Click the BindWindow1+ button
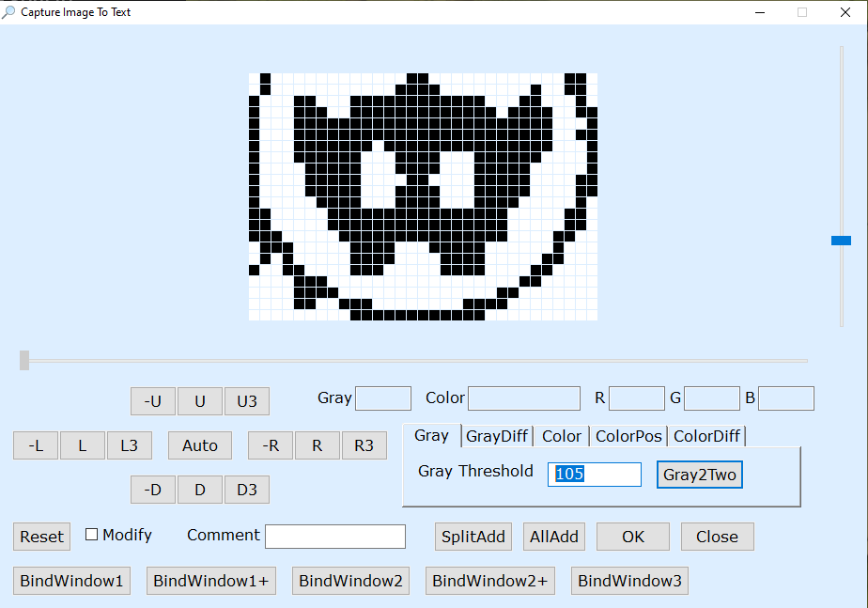This screenshot has height=608, width=868. coord(211,581)
